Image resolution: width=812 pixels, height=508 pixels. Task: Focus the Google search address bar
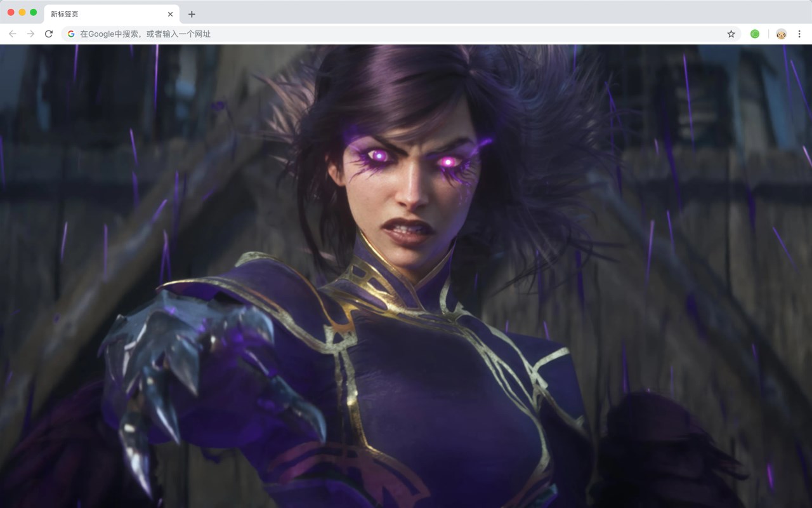click(401, 34)
